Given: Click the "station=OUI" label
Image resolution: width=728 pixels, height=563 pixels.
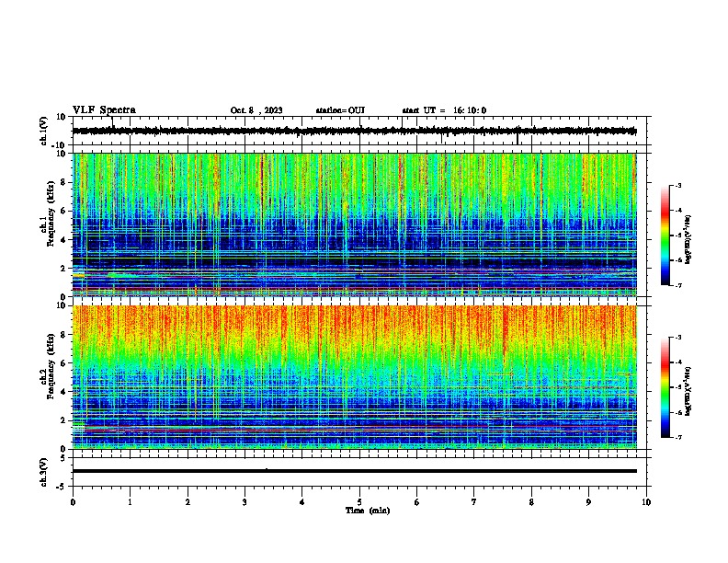Looking at the screenshot, I should coord(340,110).
